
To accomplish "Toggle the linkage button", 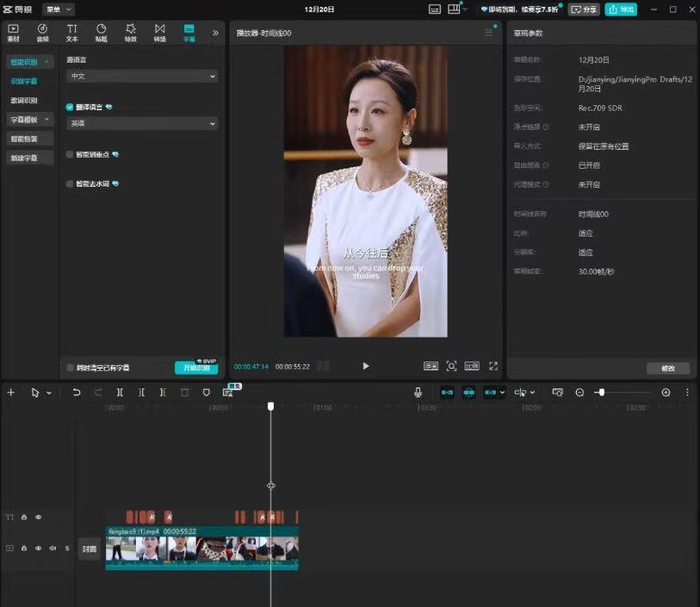I will click(490, 393).
